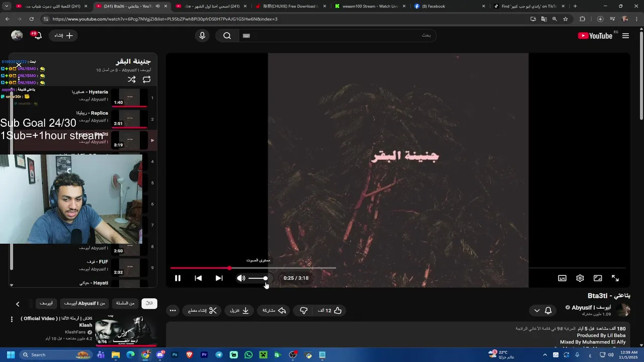644x362 pixels.
Task: Reload the page
Action: [31, 19]
